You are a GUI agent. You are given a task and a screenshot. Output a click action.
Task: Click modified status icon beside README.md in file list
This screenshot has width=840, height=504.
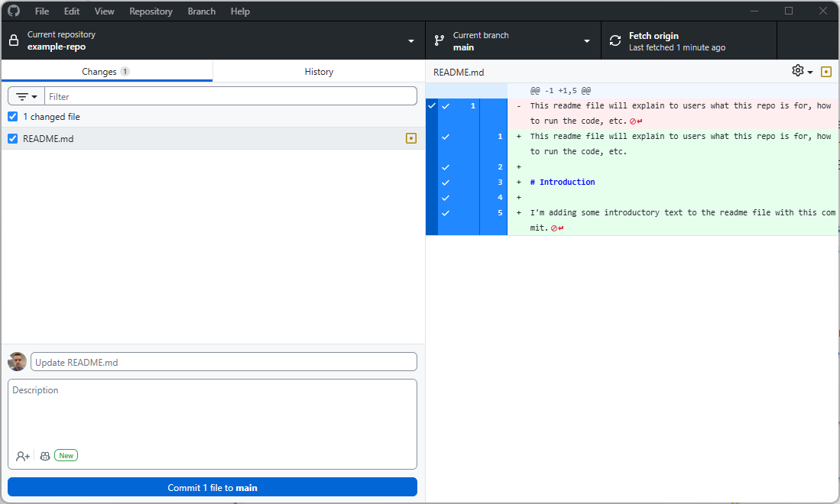pos(411,138)
